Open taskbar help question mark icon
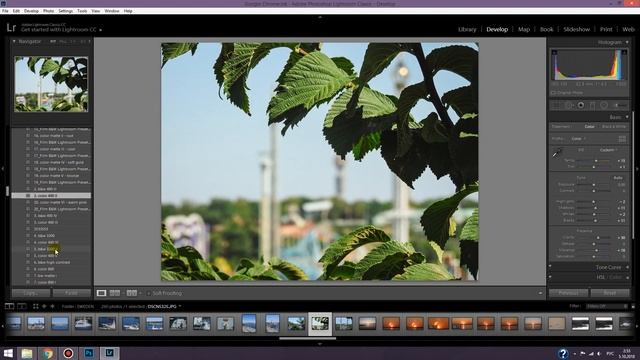This screenshot has height=360, width=640. point(563,353)
